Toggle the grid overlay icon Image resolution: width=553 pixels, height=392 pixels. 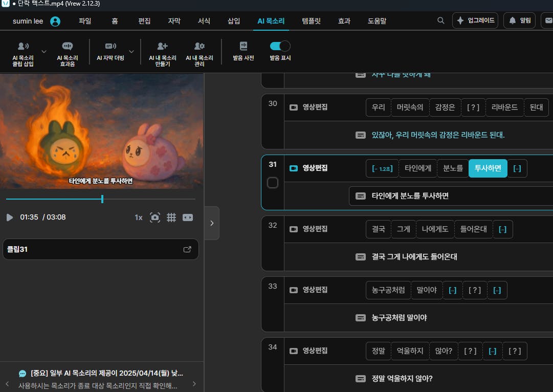(171, 217)
